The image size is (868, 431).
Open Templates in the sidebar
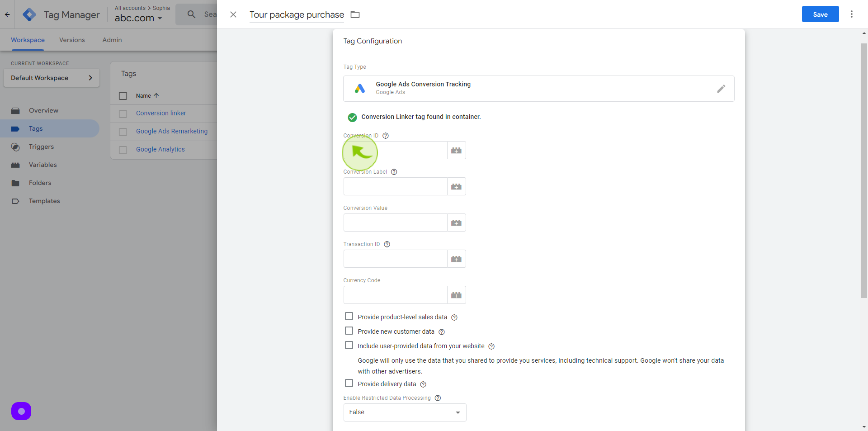tap(50, 201)
